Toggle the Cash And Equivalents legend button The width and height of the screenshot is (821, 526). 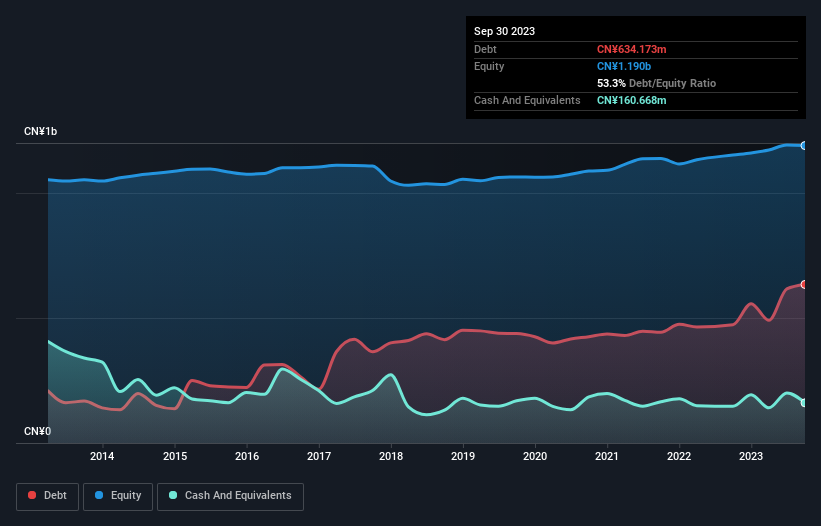tap(230, 496)
